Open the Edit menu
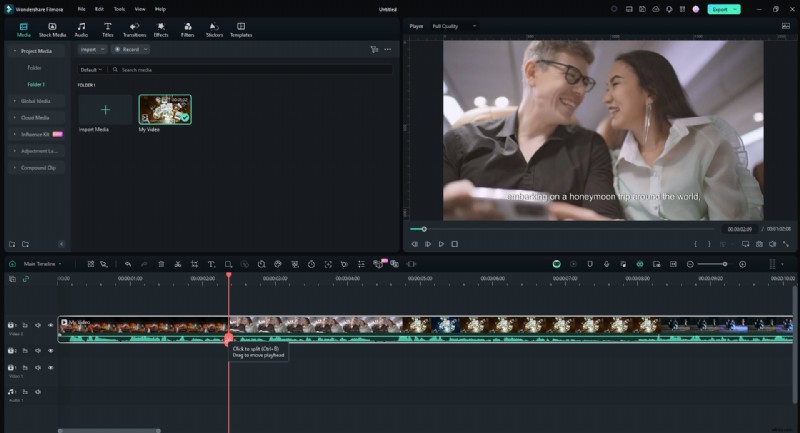Image resolution: width=800 pixels, height=433 pixels. click(x=99, y=9)
